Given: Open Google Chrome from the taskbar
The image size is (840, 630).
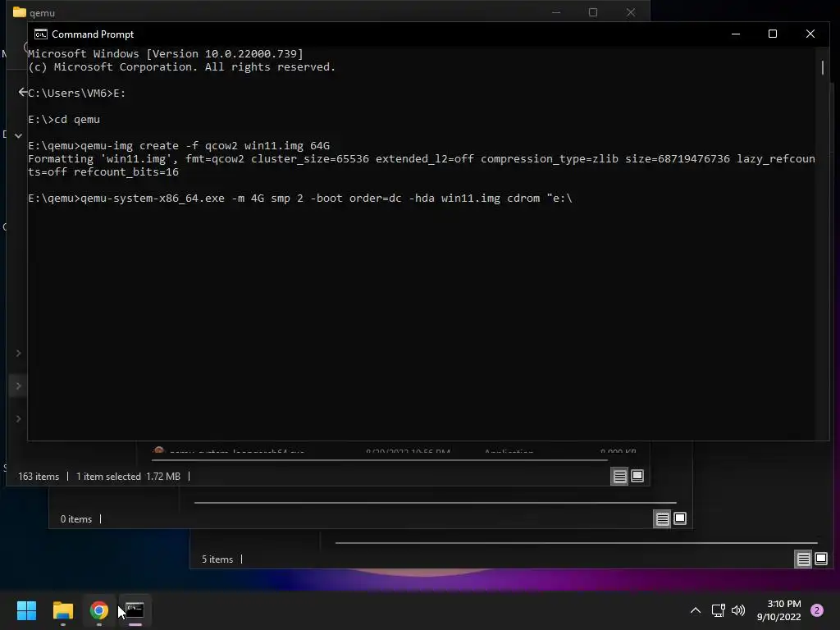Looking at the screenshot, I should [x=99, y=610].
